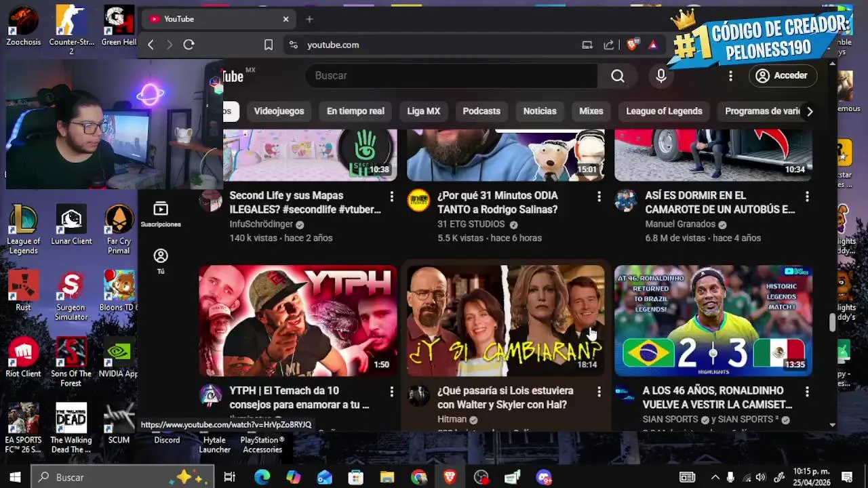The image size is (868, 488).
Task: Open a new browser tab with plus
Action: [x=309, y=19]
